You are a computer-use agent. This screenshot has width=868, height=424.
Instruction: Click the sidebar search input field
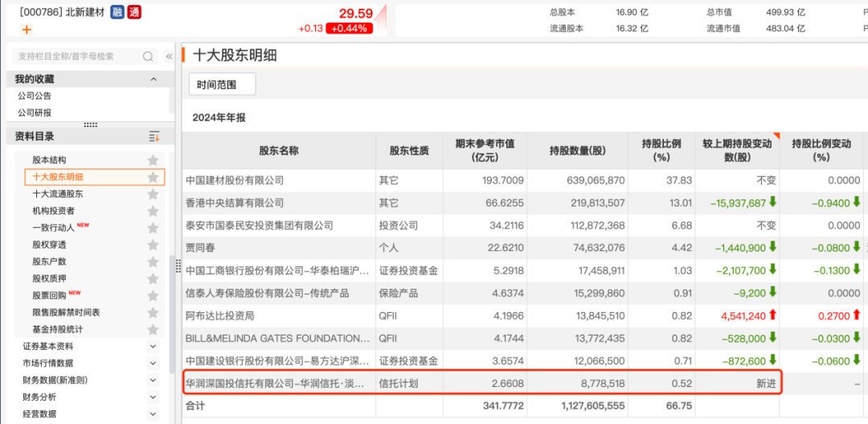[x=76, y=56]
